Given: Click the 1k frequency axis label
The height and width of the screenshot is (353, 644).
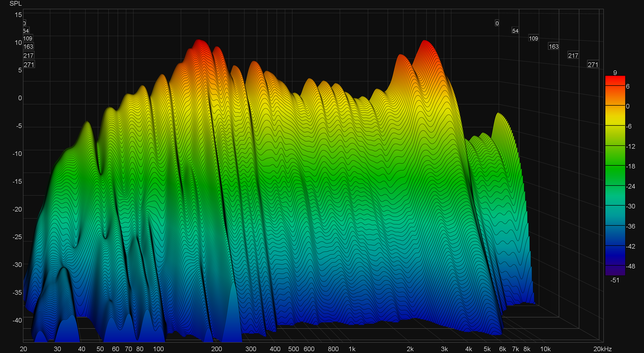Looking at the screenshot, I should 352,349.
